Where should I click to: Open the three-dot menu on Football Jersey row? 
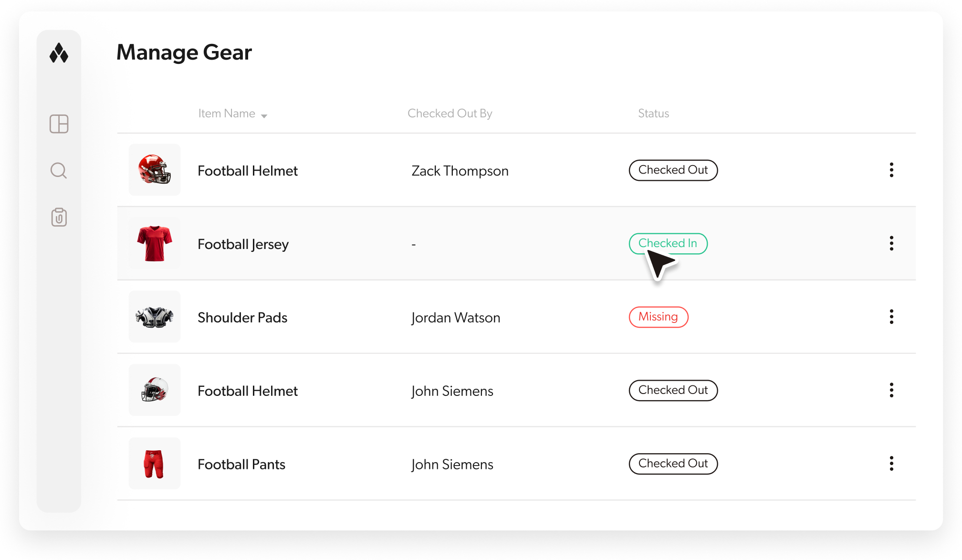click(x=891, y=243)
